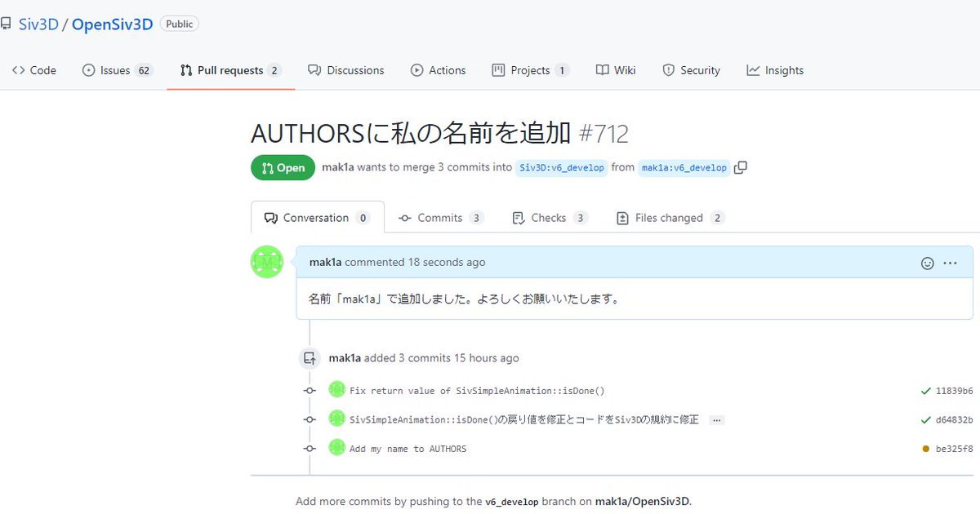Open the Siv3D owner link
980x514 pixels.
pos(38,24)
